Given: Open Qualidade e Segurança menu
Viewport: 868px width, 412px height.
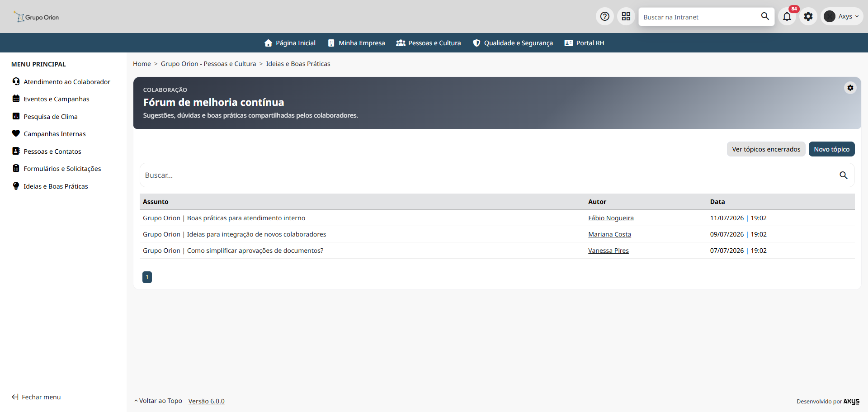Looking at the screenshot, I should point(513,43).
